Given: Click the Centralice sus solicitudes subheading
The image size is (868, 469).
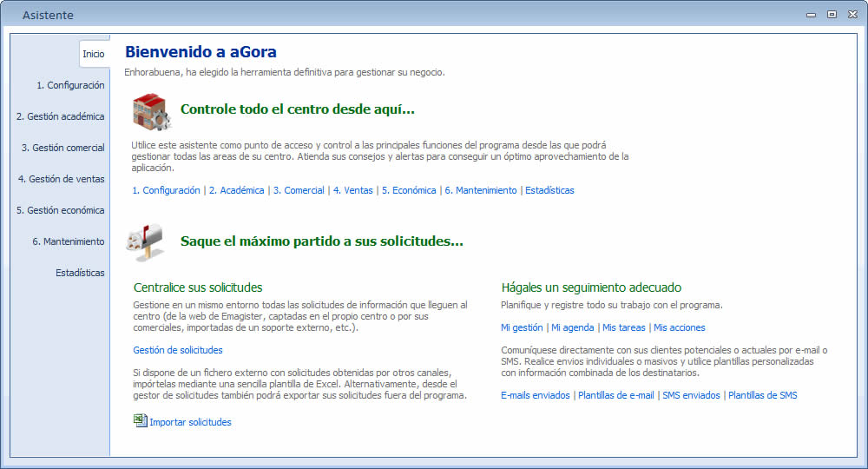Looking at the screenshot, I should (x=198, y=287).
